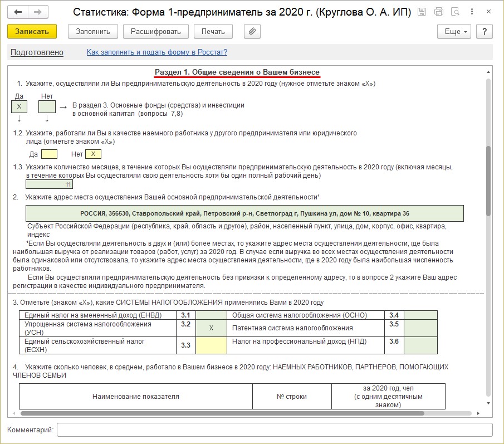Click the yellow Записать button
The height and width of the screenshot is (444, 504).
[32, 31]
